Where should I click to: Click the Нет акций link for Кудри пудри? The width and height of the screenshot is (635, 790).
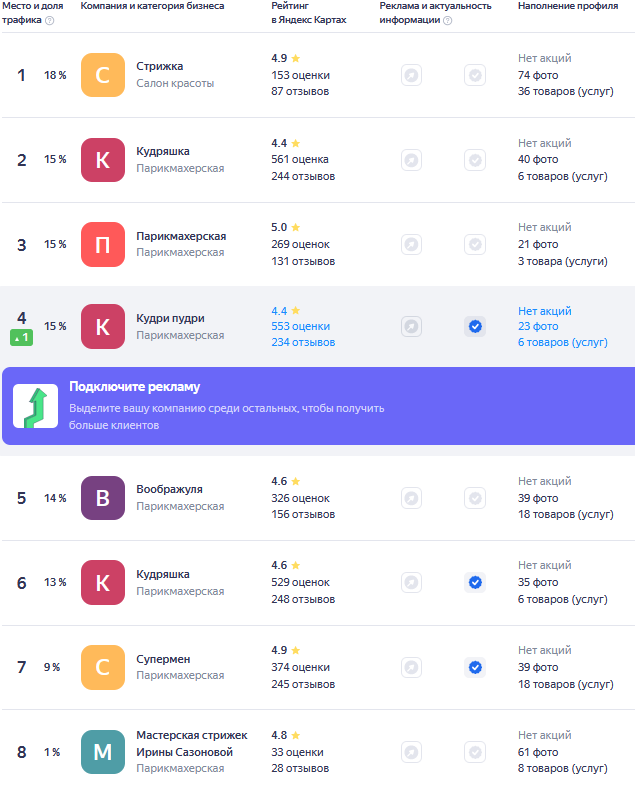click(545, 311)
